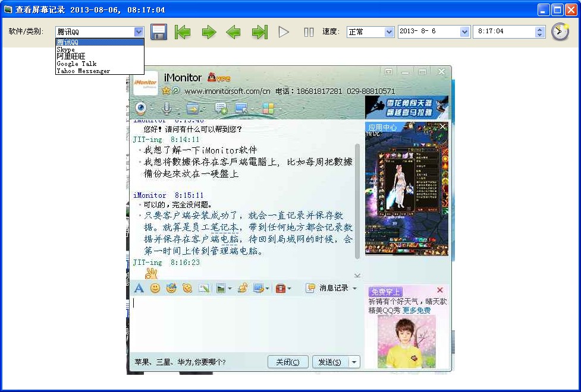Open the software/category dropdown arrow
Viewport: 581px width, 392px height.
point(139,32)
